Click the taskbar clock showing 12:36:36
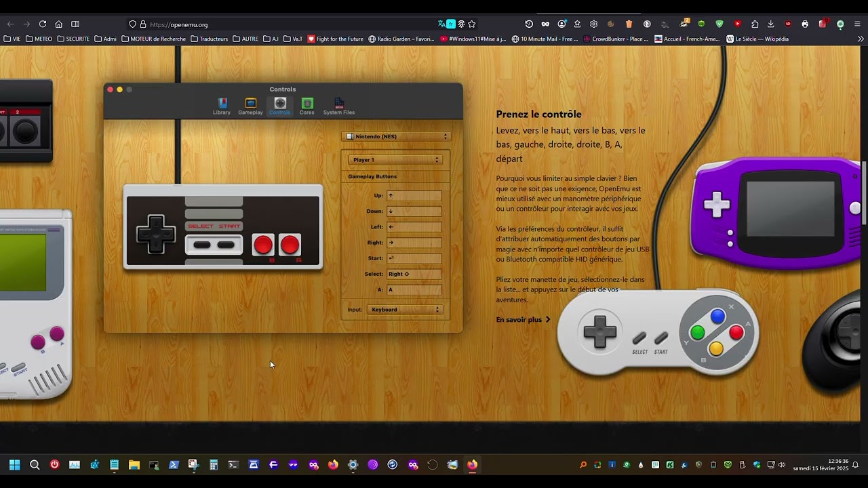Viewport: 868px width, 488px height. pos(821,465)
